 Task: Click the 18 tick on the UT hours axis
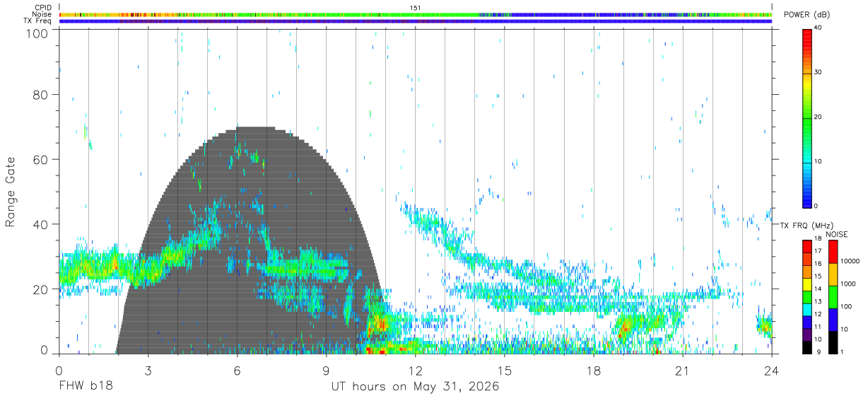594,370
